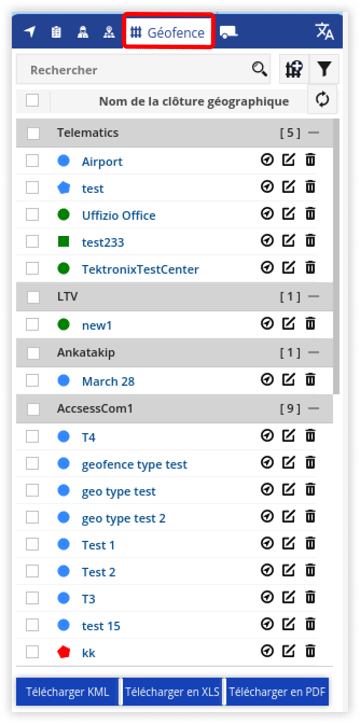Collapse the Telematics group
Viewport: 360px width, 724px height.
314,133
